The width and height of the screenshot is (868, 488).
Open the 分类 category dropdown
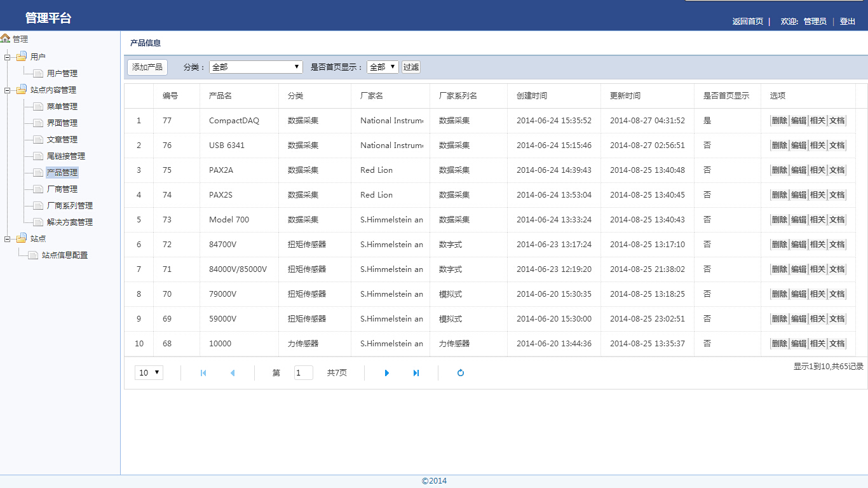(x=255, y=67)
